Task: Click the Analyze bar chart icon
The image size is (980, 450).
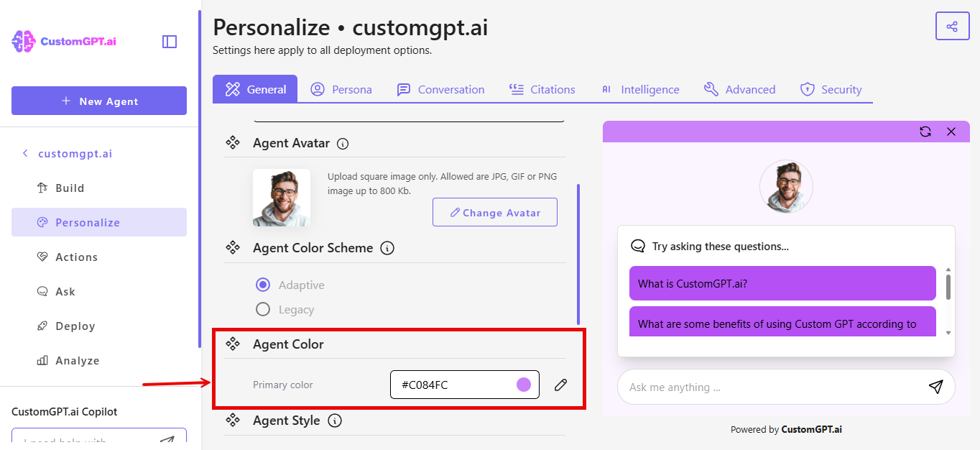Action: point(42,361)
